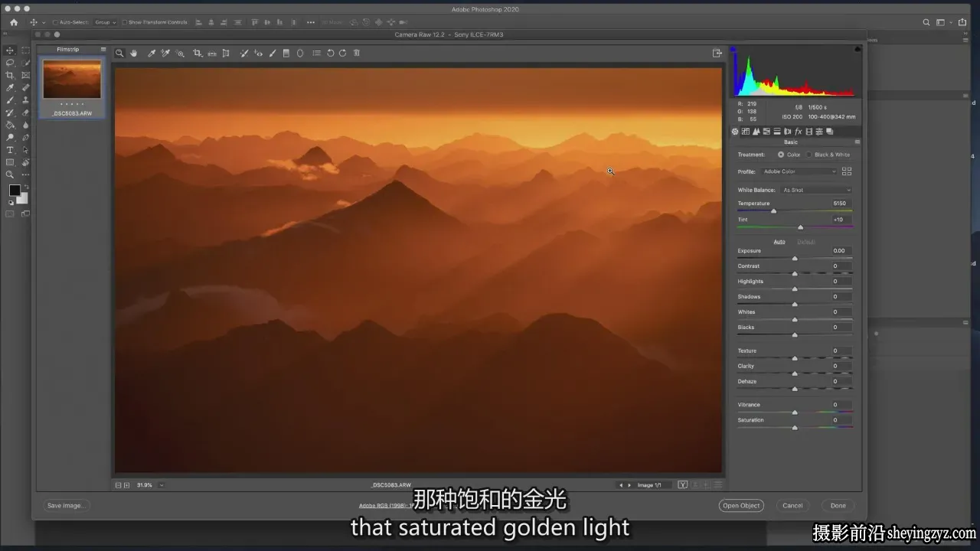Toggle the before/after Y preview button
The height and width of the screenshot is (551, 980).
pos(683,484)
